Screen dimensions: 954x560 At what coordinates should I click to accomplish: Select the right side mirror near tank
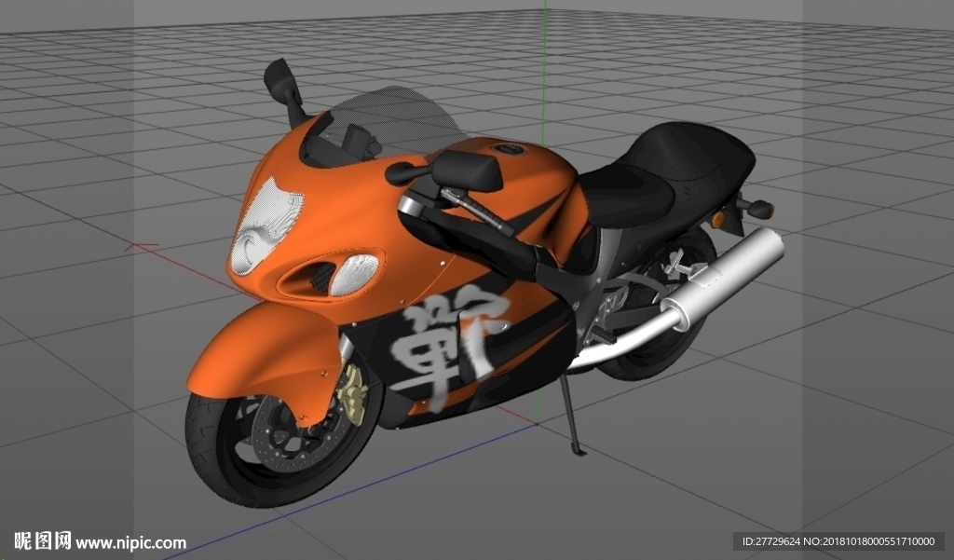tap(466, 170)
